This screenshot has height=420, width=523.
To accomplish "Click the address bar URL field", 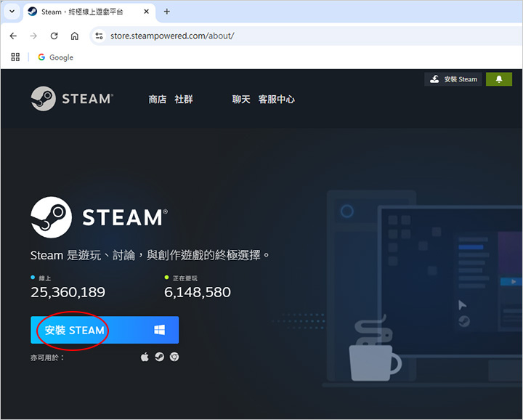I will (x=306, y=36).
